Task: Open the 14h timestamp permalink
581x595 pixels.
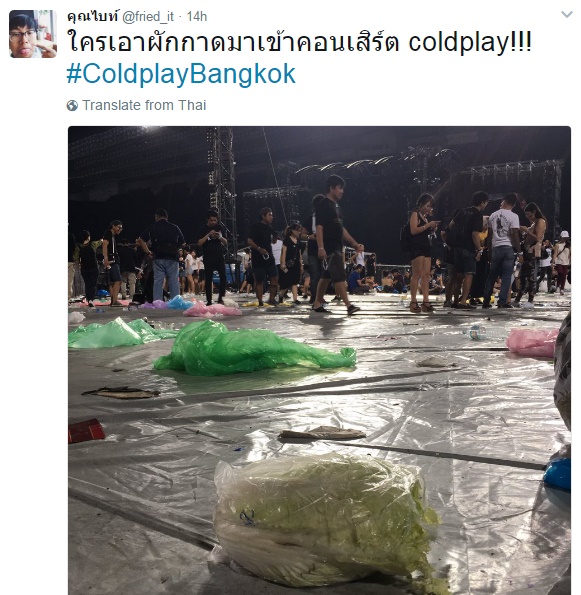Action: tap(197, 17)
